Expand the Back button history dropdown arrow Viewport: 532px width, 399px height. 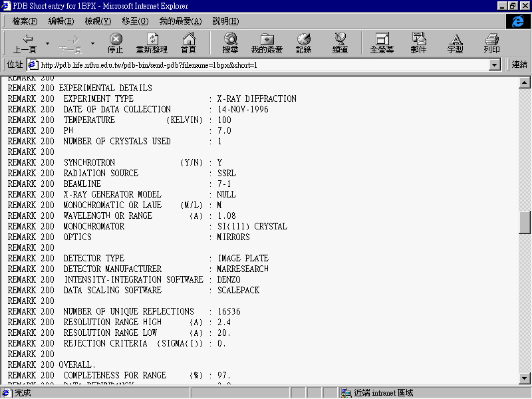[x=47, y=44]
